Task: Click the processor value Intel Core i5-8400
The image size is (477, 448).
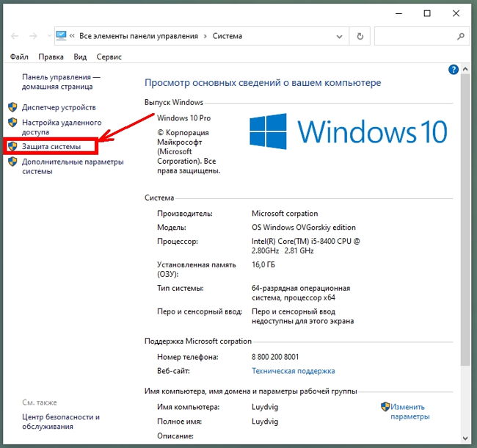Action: (x=306, y=246)
